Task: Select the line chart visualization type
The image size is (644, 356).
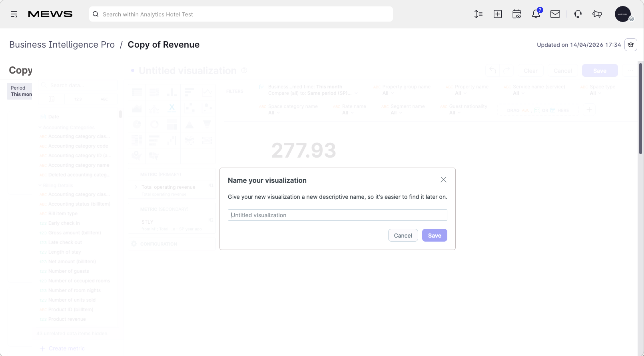Action: [x=207, y=92]
